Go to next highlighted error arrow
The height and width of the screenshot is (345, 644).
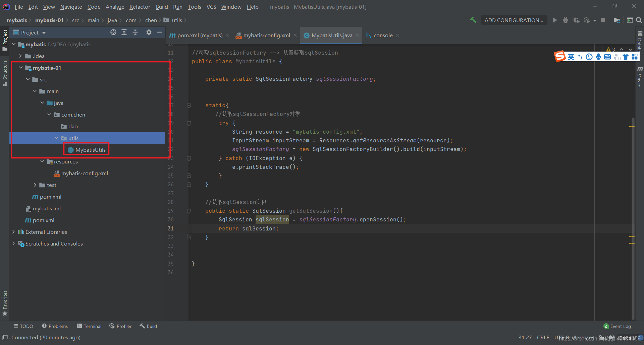[x=630, y=50]
